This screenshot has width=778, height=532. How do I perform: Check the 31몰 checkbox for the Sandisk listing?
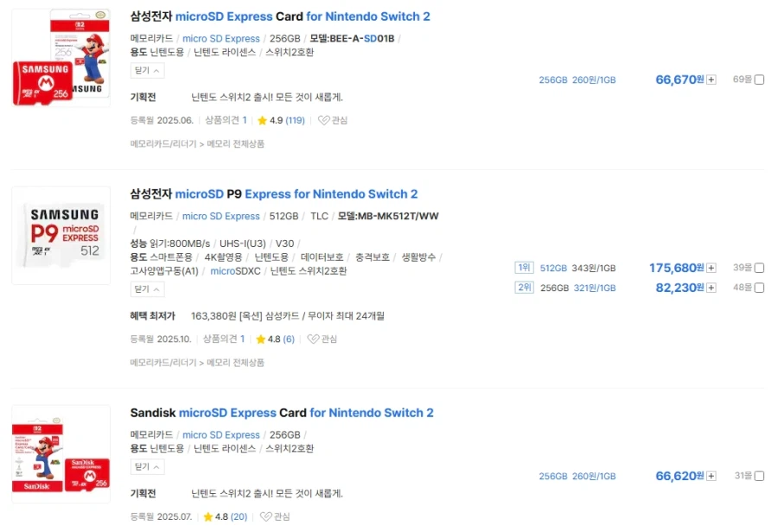(758, 476)
